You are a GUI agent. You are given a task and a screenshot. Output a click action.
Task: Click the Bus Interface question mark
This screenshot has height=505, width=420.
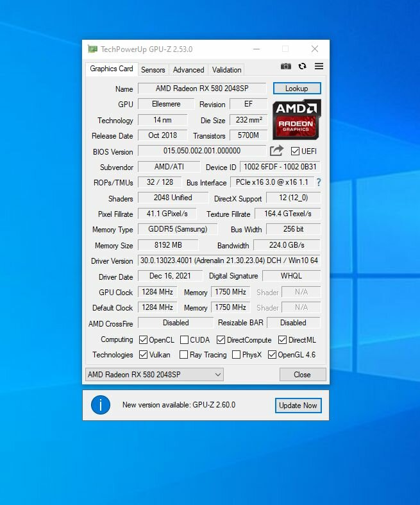pos(318,182)
